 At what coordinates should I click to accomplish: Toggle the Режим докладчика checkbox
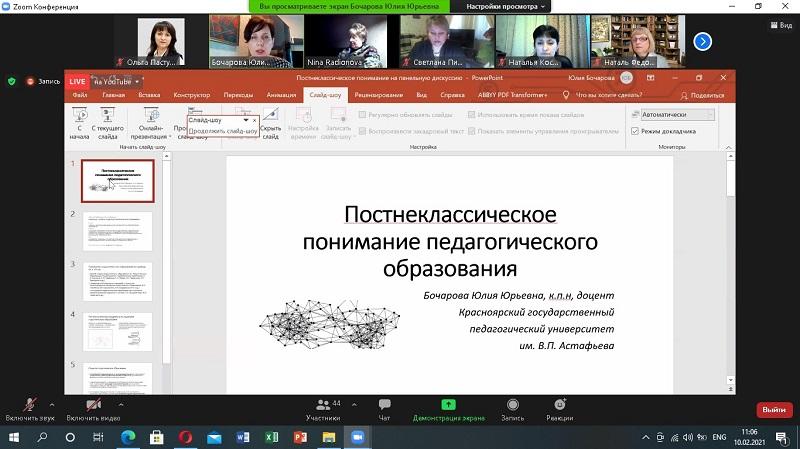pyautogui.click(x=635, y=131)
